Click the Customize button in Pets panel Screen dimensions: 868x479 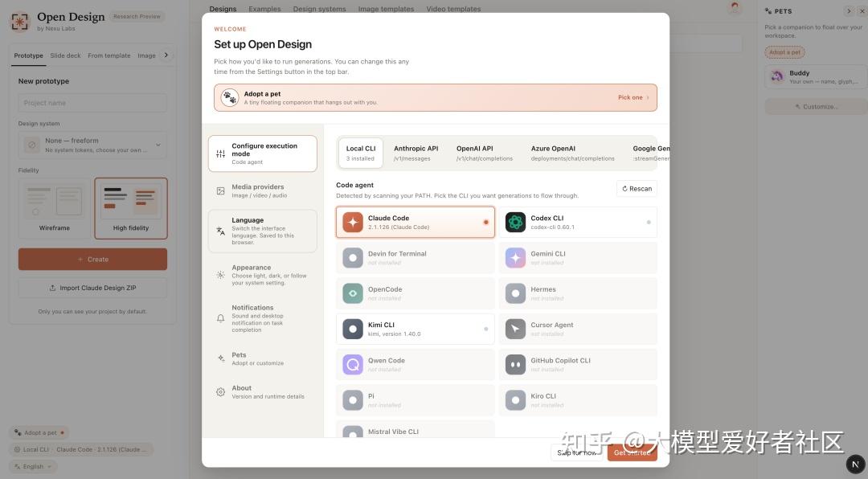click(x=817, y=106)
